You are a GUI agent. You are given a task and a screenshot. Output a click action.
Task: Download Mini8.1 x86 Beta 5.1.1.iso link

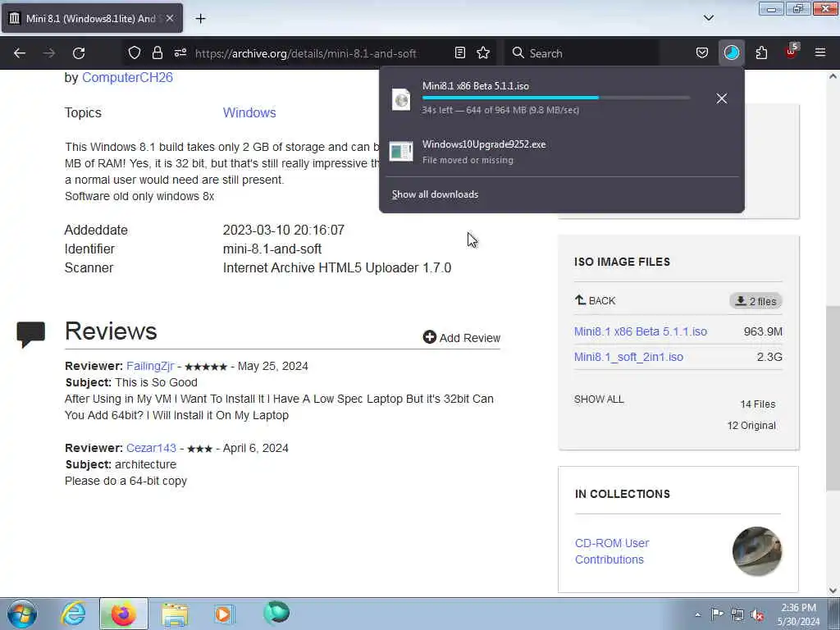pyautogui.click(x=640, y=331)
